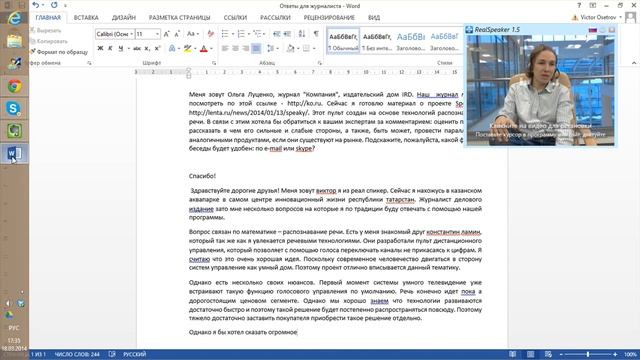The image size is (640, 360).
Task: Collapse the ribbon with the chevron arrow
Action: click(x=634, y=63)
